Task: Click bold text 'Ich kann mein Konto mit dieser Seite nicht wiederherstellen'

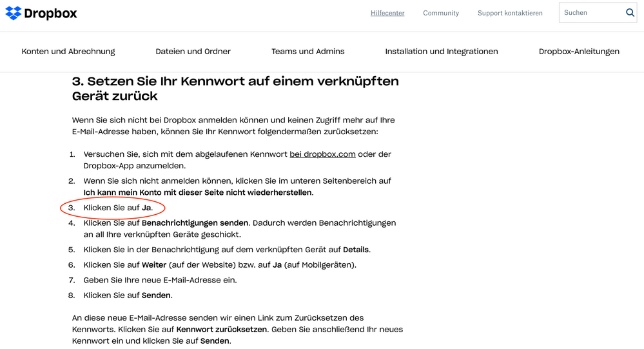Action: pyautogui.click(x=197, y=192)
